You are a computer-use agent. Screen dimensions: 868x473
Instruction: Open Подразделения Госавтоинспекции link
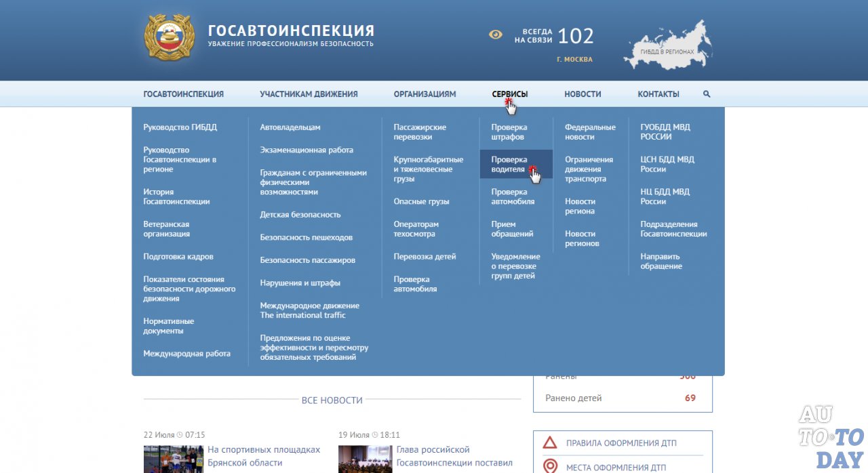point(674,229)
